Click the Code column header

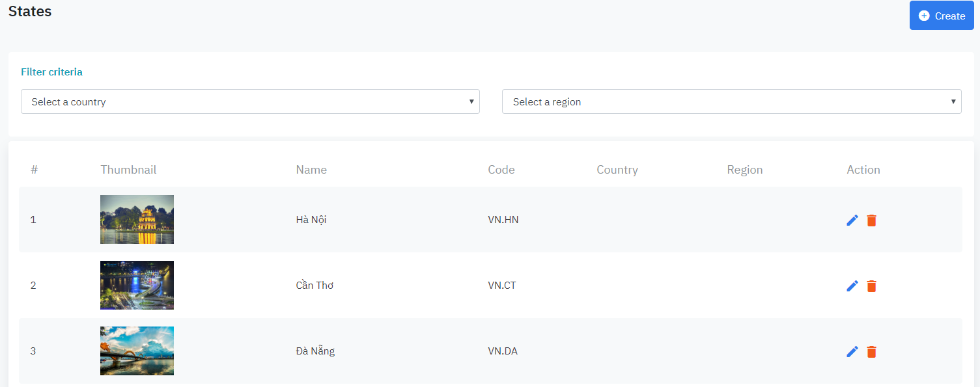pos(501,170)
